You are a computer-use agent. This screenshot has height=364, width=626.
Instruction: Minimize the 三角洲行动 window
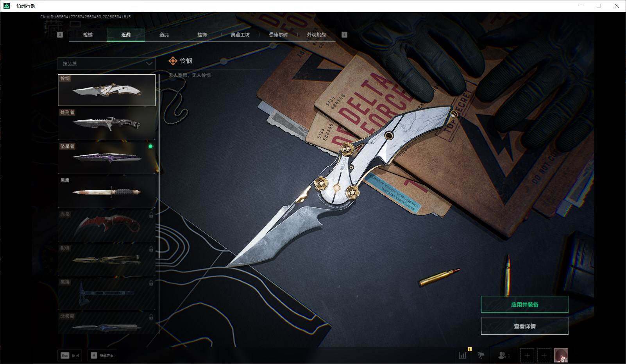pos(581,6)
